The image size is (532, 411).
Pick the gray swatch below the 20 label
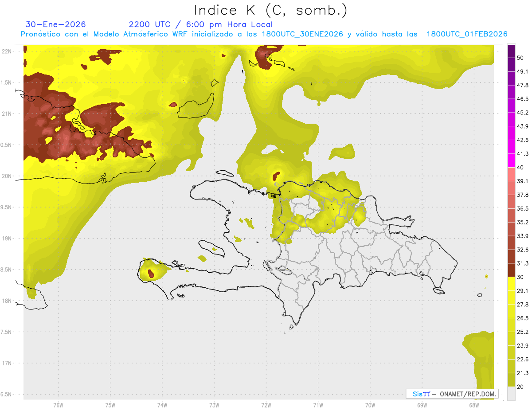click(x=511, y=393)
